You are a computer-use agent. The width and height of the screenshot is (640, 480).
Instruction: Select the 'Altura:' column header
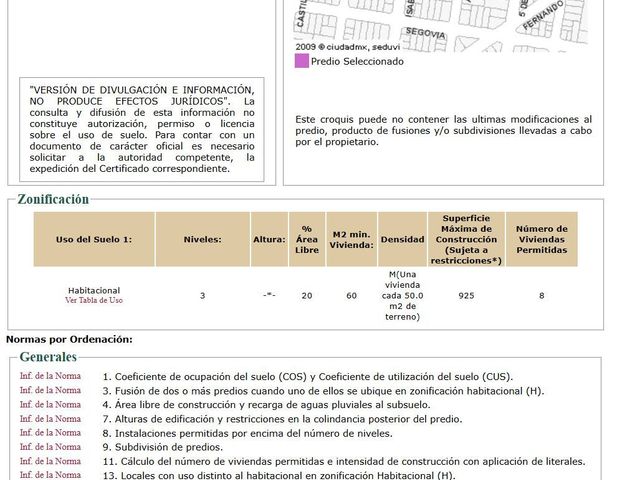tap(269, 239)
